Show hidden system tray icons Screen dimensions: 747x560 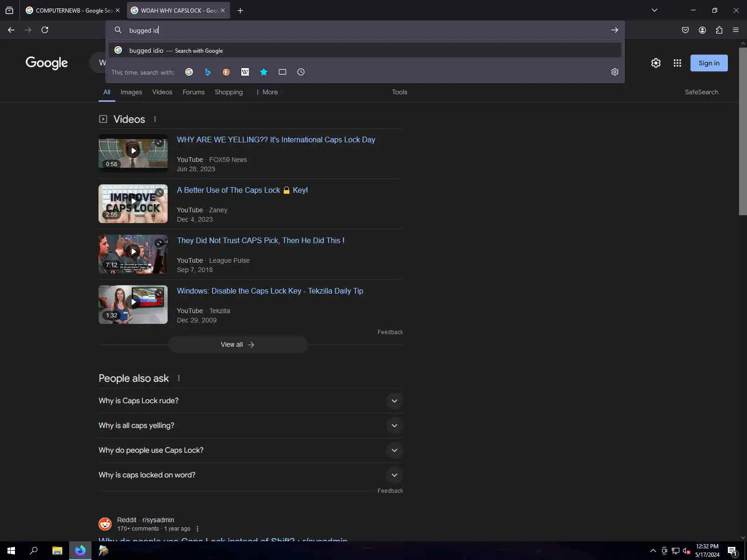tap(653, 551)
